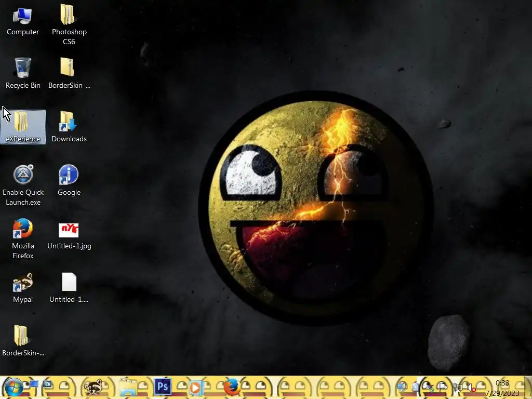Select the Google shortcut icon
The width and height of the screenshot is (532, 399).
pyautogui.click(x=69, y=180)
